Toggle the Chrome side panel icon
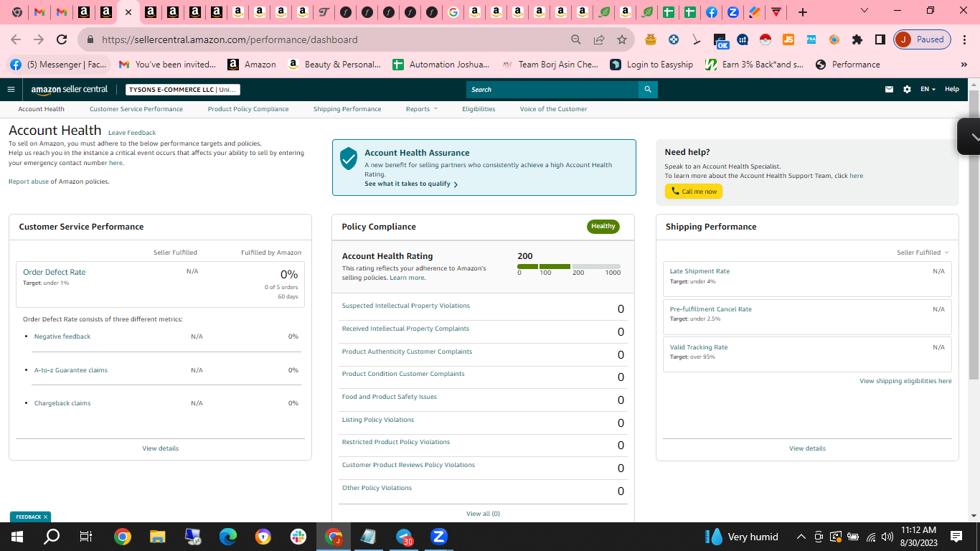The image size is (980, 551). (x=880, y=39)
